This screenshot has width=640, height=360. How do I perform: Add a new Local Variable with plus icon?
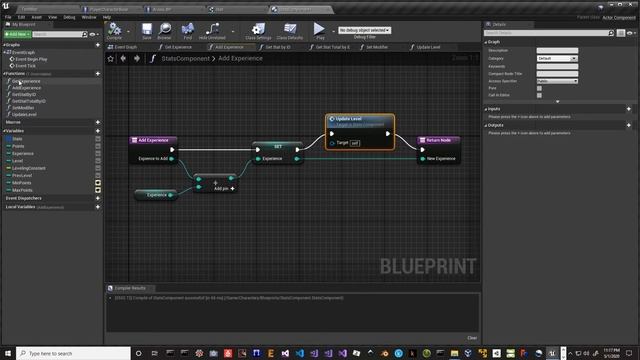point(98,207)
